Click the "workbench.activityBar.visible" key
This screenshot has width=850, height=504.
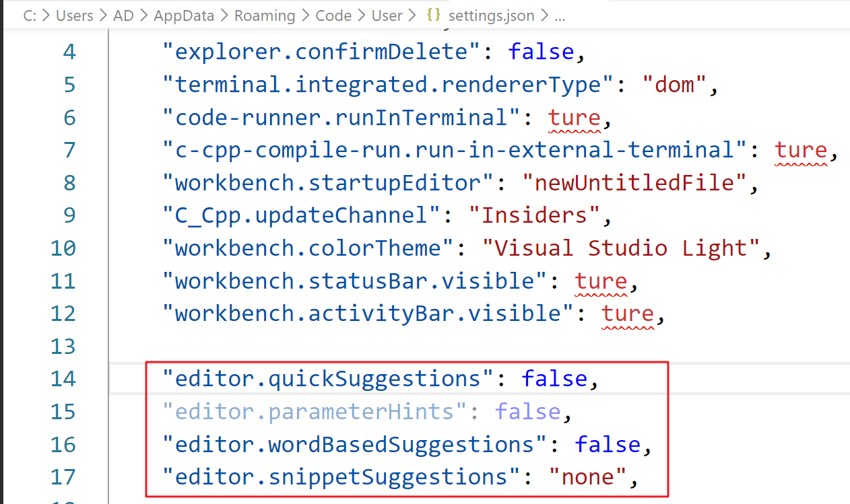(368, 314)
